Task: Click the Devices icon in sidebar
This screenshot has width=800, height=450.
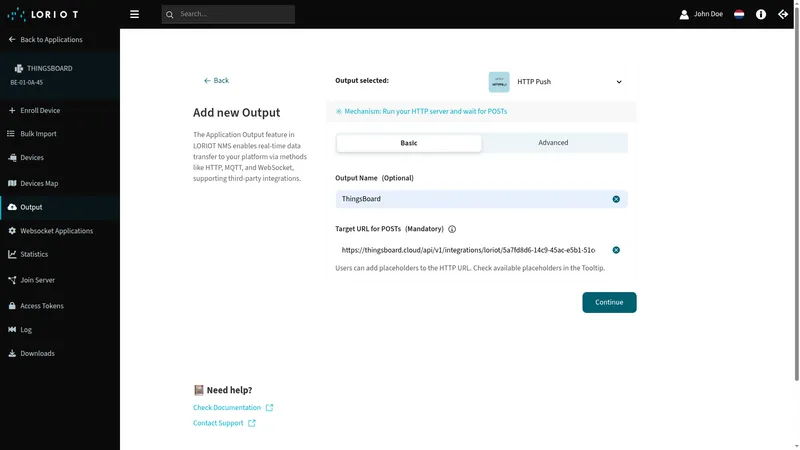Action: point(12,158)
